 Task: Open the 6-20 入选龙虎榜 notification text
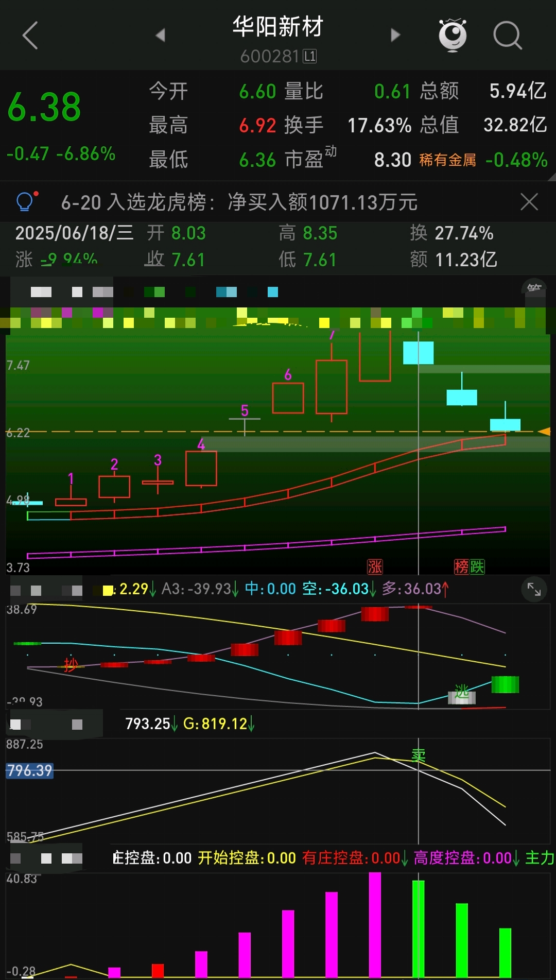click(239, 202)
